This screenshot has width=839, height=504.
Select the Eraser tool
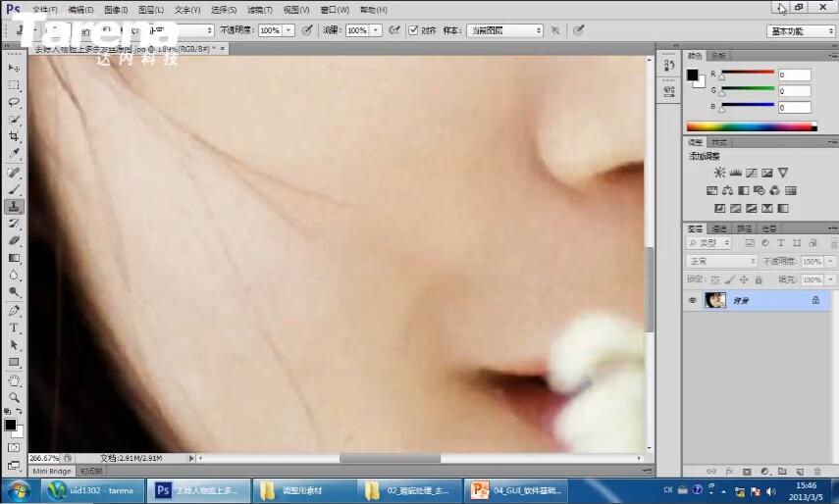pyautogui.click(x=14, y=240)
